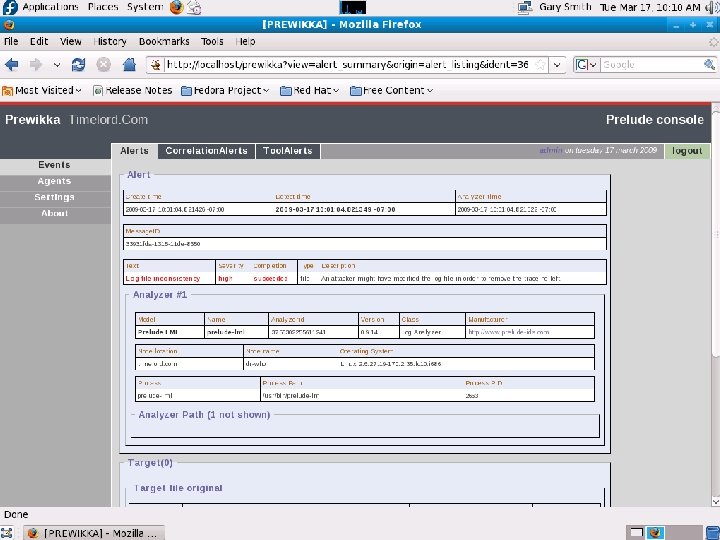Click the Prewikka title text
The image size is (720, 540).
33,120
